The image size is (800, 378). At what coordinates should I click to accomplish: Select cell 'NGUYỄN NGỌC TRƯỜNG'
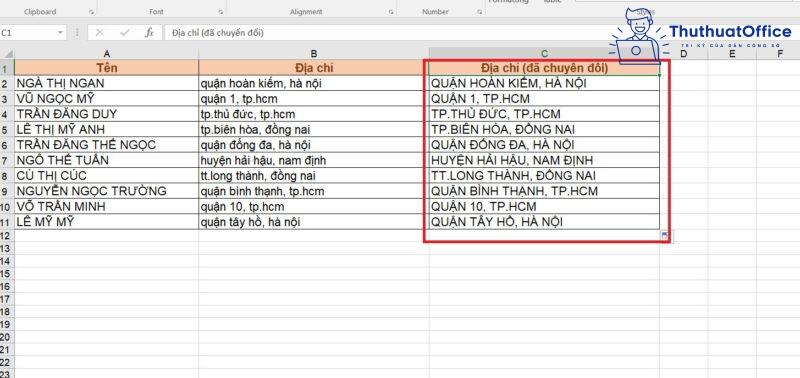(x=107, y=191)
